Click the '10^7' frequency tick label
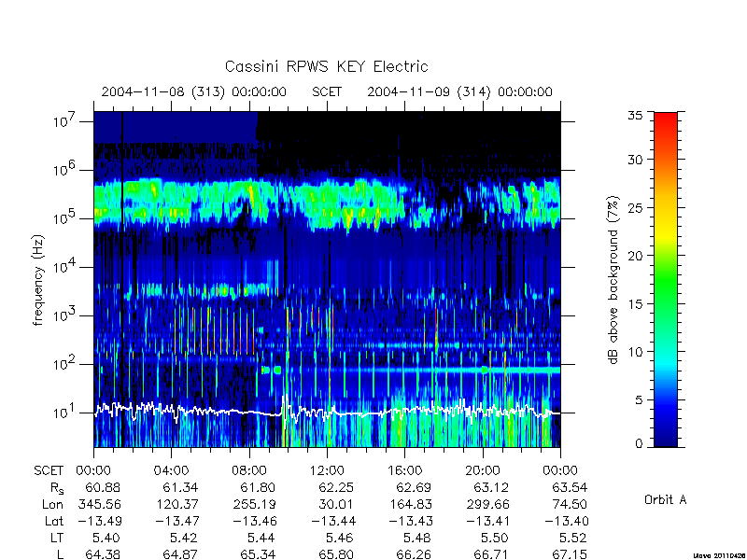747x560 pixels. (63, 121)
